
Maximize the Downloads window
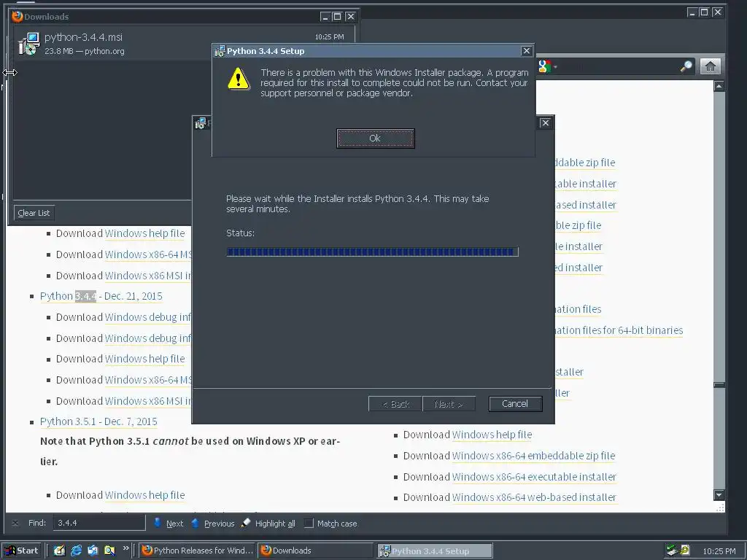coord(337,17)
